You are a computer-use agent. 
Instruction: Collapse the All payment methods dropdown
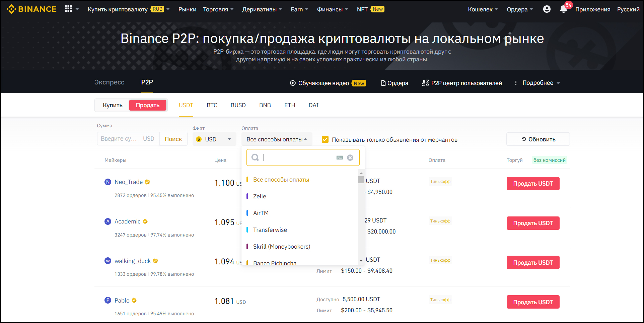click(x=277, y=139)
